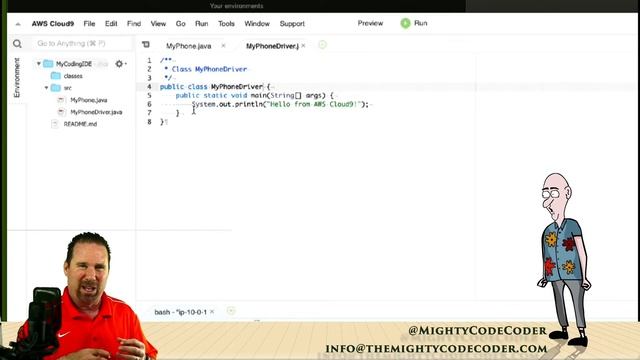Collapse the MyCodingIDE root folder
Screen dimensions: 640x360
(x=39, y=64)
